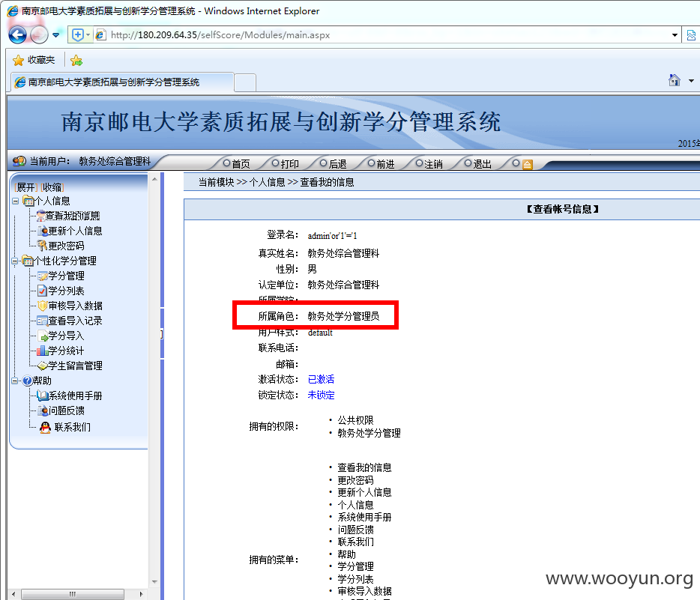Click the 学分管理 tree icon
This screenshot has height=600, width=700.
(43, 276)
